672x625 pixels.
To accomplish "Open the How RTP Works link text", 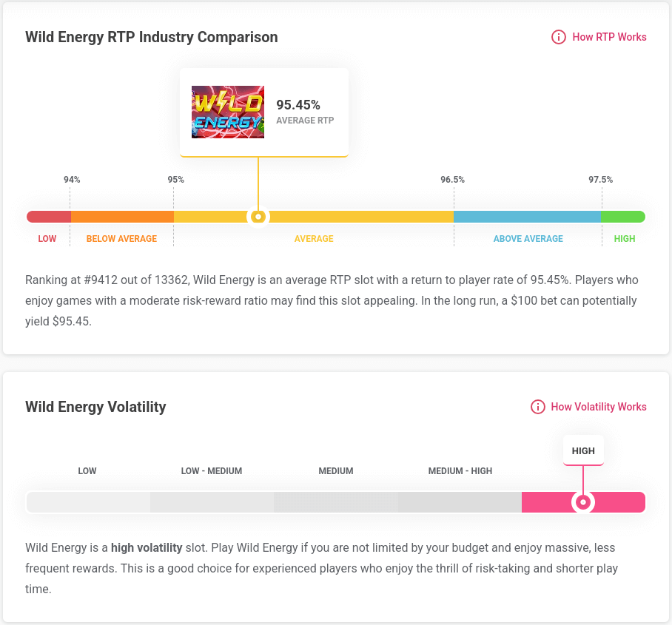I will pos(609,37).
